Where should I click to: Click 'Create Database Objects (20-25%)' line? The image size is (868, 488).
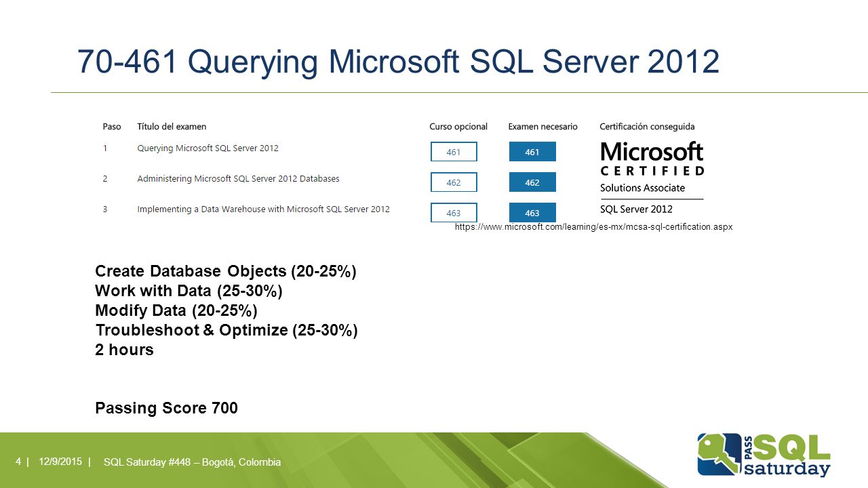(x=226, y=271)
